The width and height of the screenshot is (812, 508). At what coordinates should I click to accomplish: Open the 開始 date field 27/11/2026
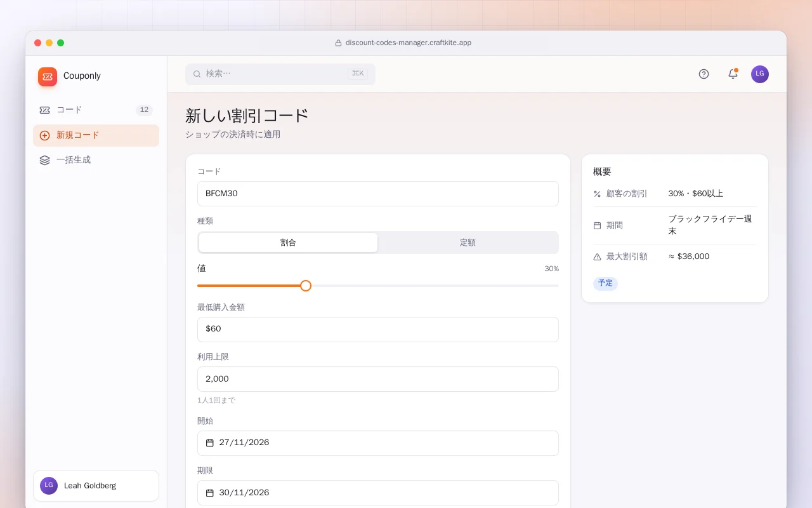[x=378, y=443]
